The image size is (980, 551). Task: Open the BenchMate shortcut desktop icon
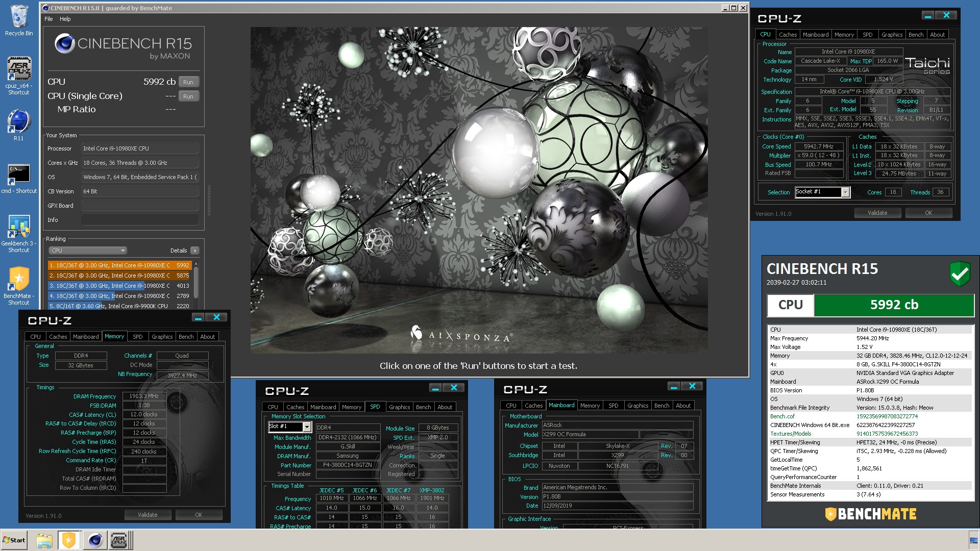[x=19, y=286]
